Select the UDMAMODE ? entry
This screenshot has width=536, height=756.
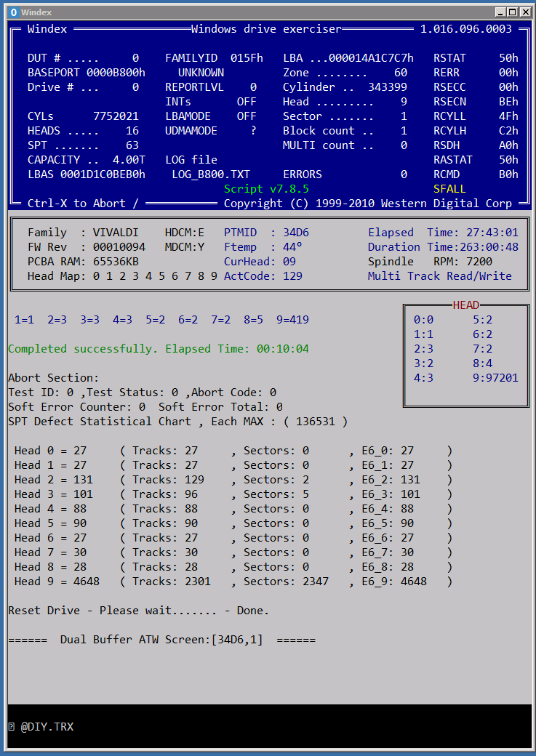[211, 131]
